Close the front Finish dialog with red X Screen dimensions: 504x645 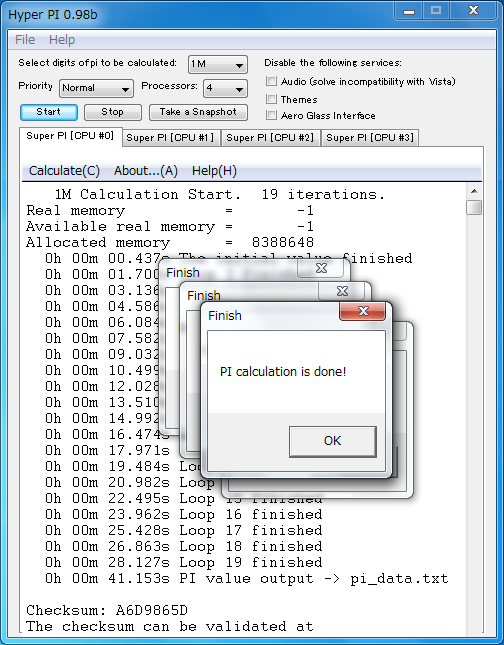pyautogui.click(x=362, y=311)
